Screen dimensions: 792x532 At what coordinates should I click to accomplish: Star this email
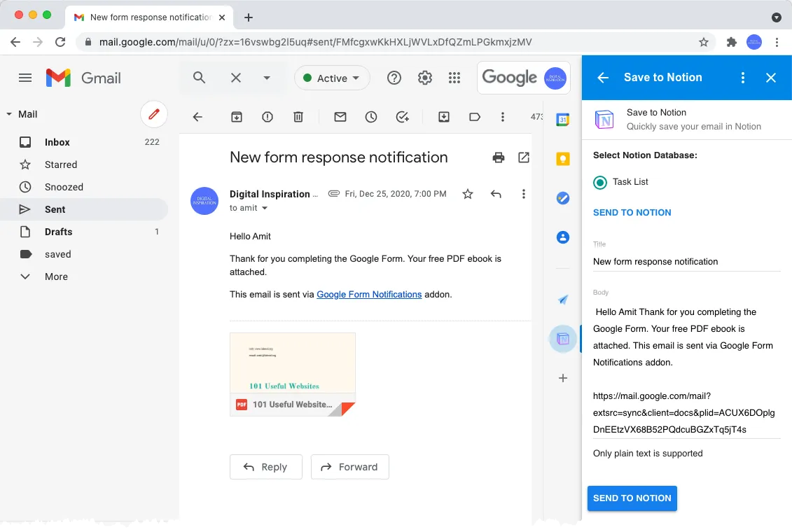(467, 194)
